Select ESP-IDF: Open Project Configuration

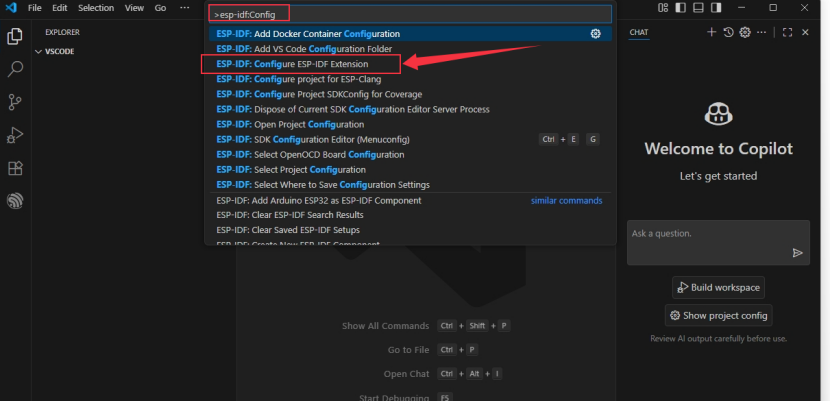pos(410,124)
